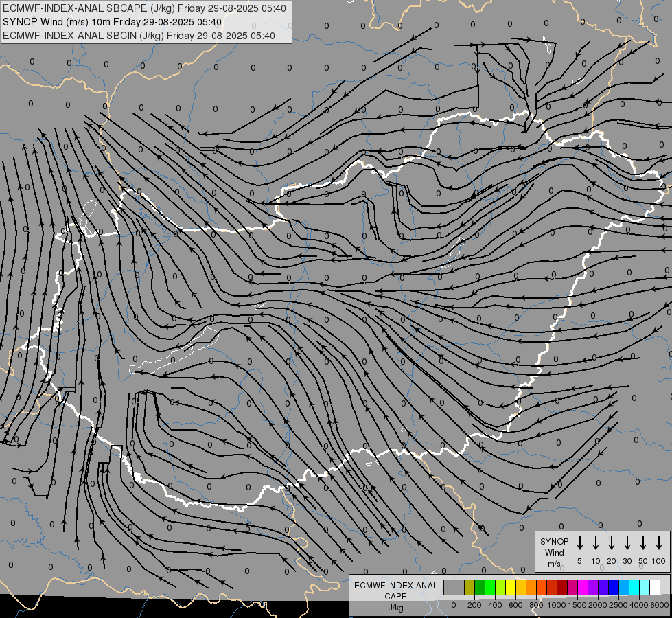Image resolution: width=672 pixels, height=618 pixels.
Task: Pick the amber swatch right of 600
Action: (521, 587)
